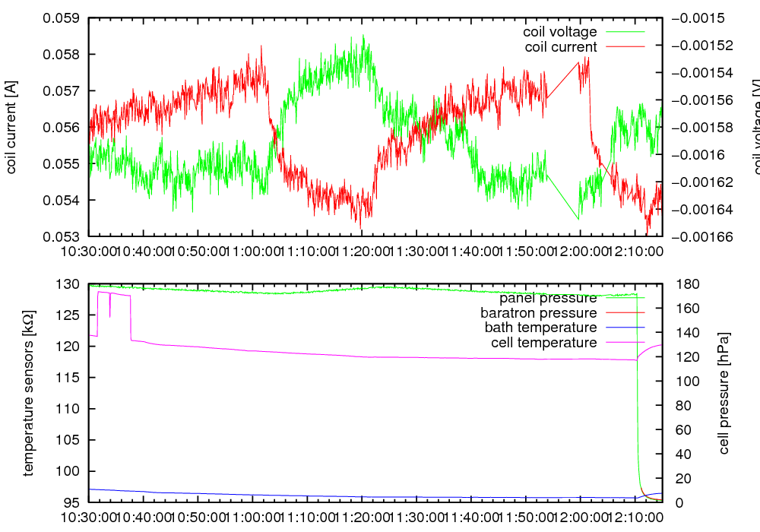Viewport: 760px width, 532px height.
Task: Click the "coil current [A]" axis label
Action: (x=11, y=127)
